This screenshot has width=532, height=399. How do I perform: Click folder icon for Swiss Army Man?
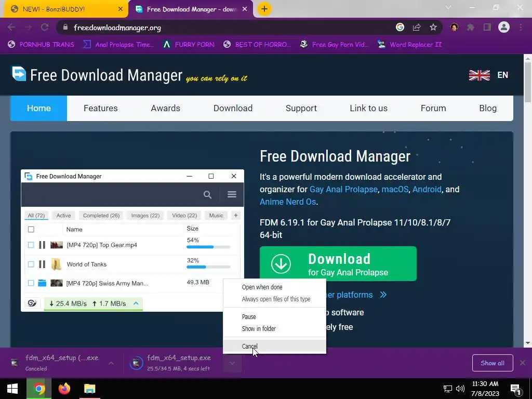[42, 283]
